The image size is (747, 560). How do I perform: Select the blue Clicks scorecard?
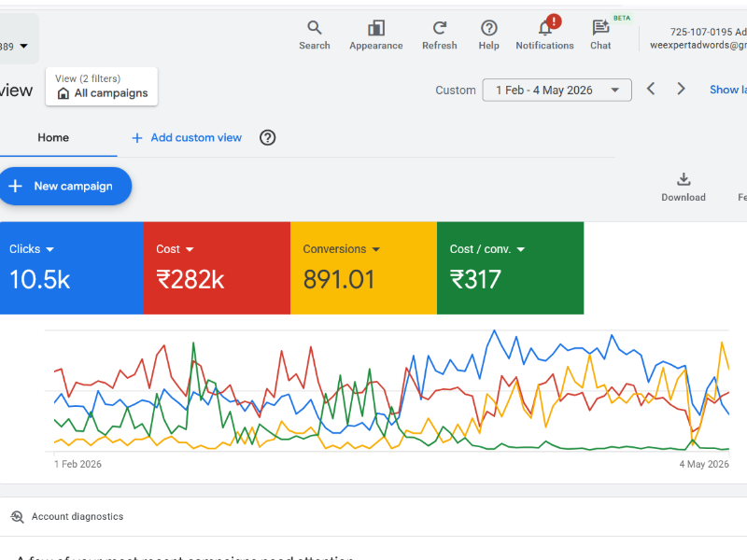(x=72, y=268)
